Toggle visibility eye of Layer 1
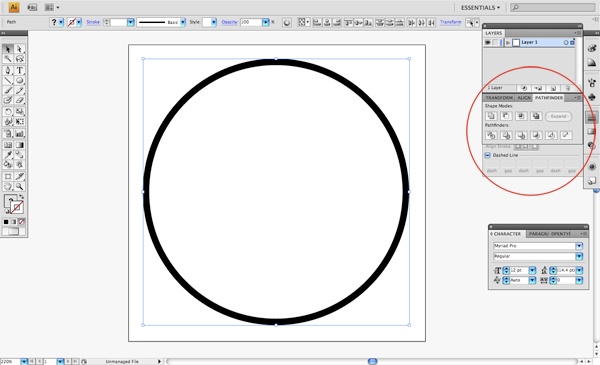600x365 pixels. 488,42
